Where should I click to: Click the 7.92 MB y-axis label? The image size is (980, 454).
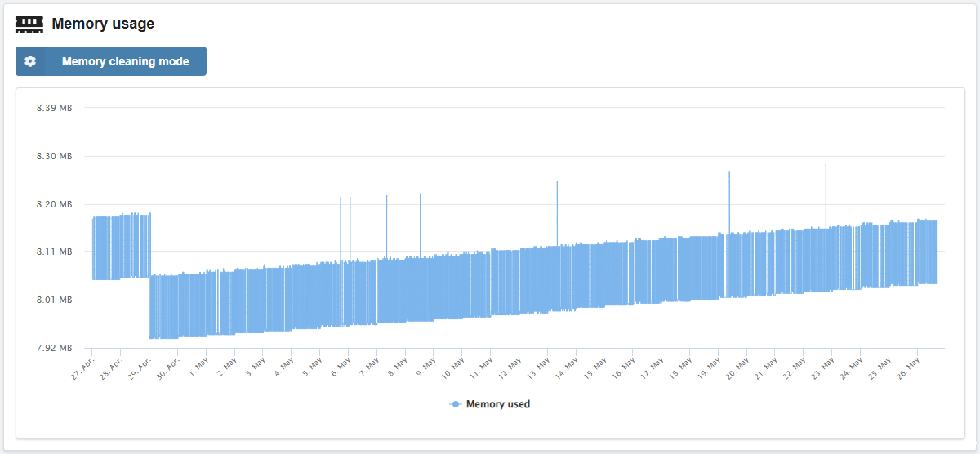coord(54,348)
